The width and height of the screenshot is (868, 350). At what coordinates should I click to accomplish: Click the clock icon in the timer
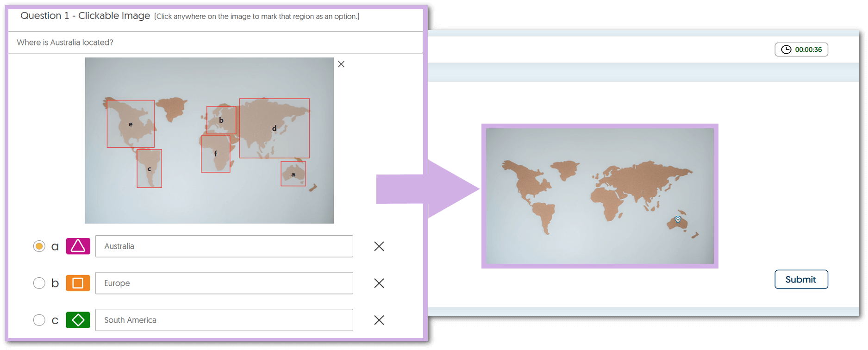click(786, 50)
